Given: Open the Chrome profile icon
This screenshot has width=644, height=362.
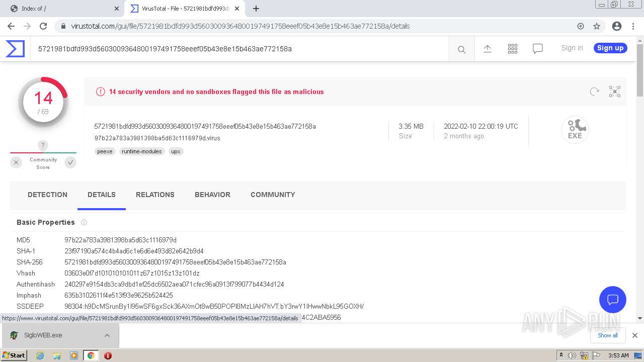Looking at the screenshot, I should tap(616, 26).
